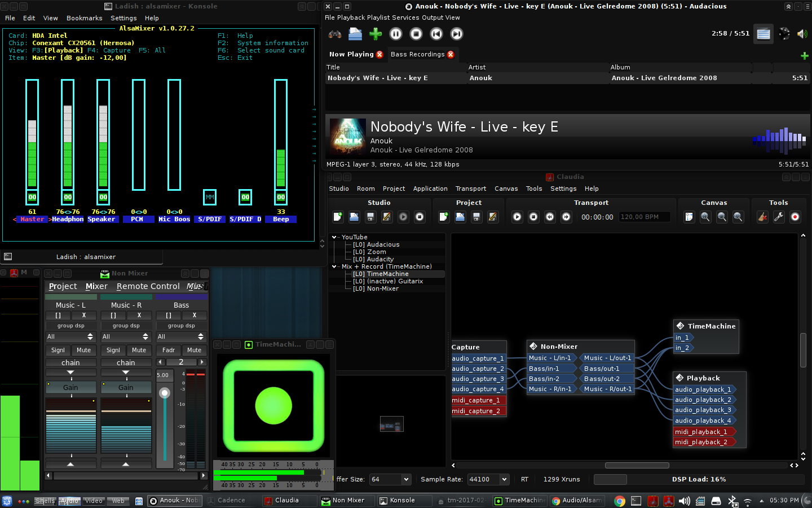Create new project in Claudia Project toolbar

tap(444, 217)
